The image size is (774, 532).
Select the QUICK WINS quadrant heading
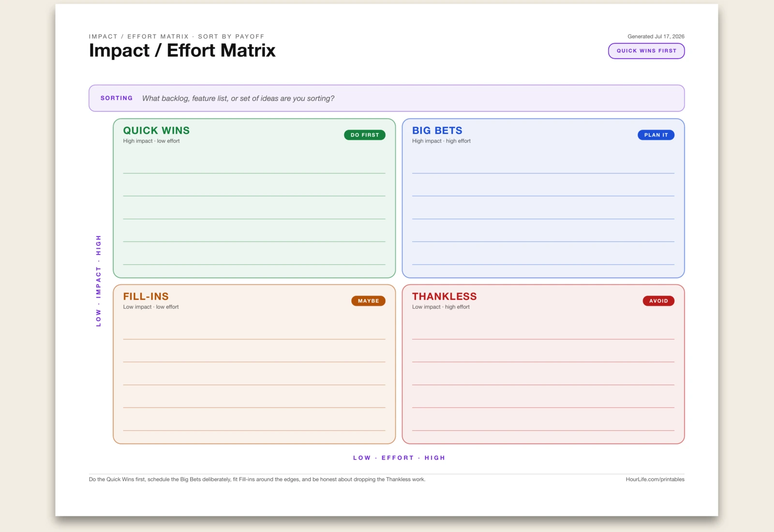(156, 131)
